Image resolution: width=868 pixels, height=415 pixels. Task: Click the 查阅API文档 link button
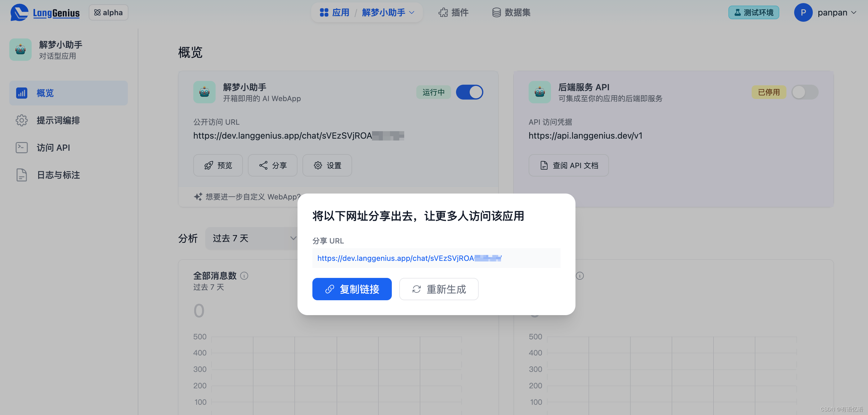pos(567,165)
